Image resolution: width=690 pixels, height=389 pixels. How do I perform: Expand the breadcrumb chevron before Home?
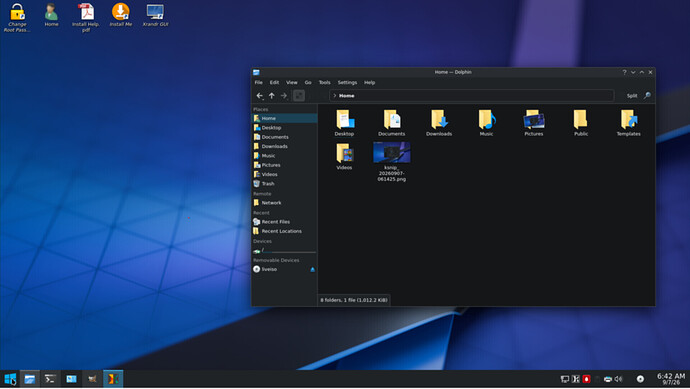click(x=335, y=95)
